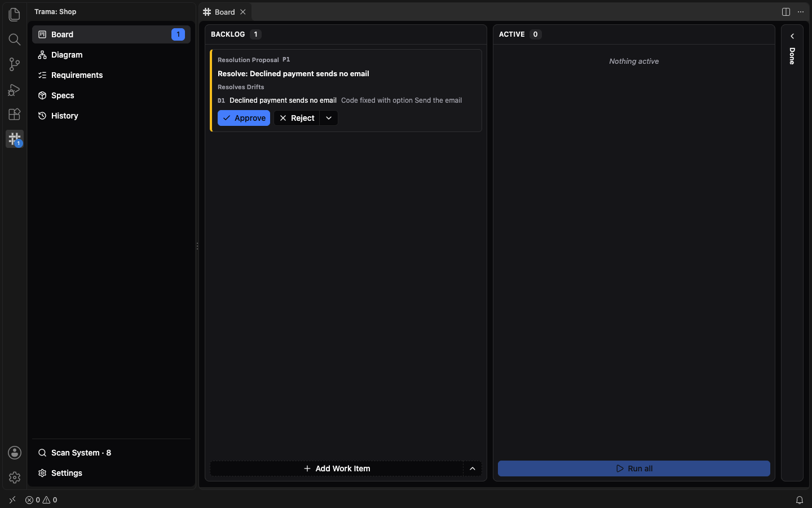Expand the Add Work Item options chevron
The height and width of the screenshot is (508, 812).
(473, 468)
